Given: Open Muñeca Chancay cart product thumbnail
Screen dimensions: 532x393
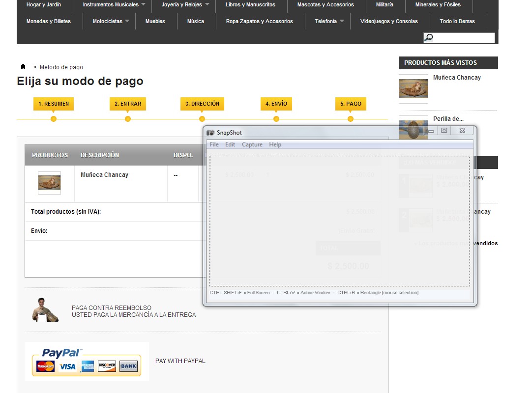Looking at the screenshot, I should point(49,183).
